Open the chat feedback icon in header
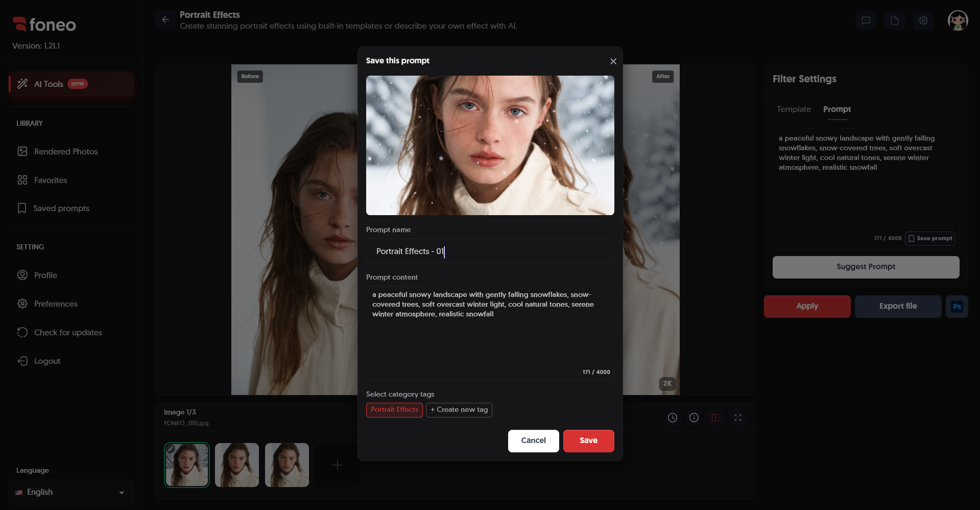Image resolution: width=980 pixels, height=510 pixels. pyautogui.click(x=866, y=20)
